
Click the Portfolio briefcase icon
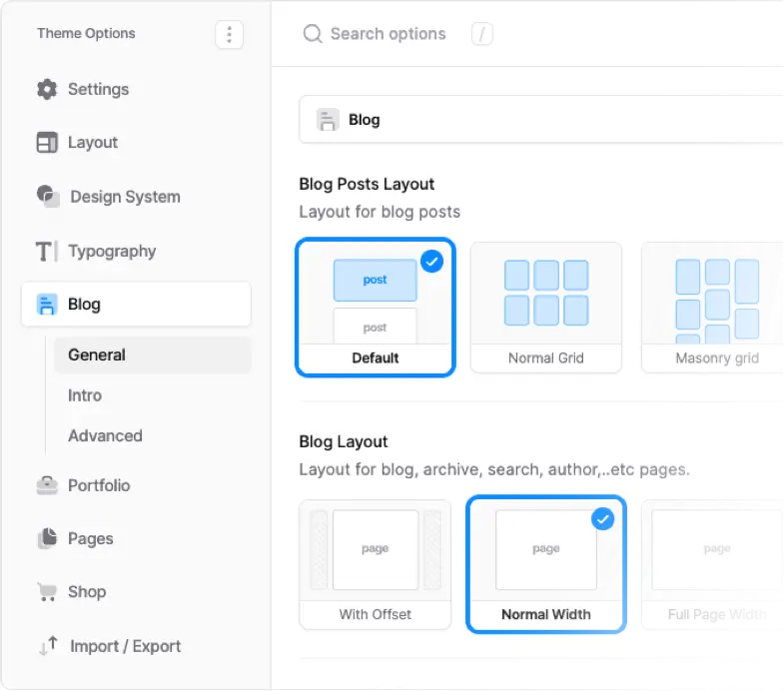pos(47,485)
